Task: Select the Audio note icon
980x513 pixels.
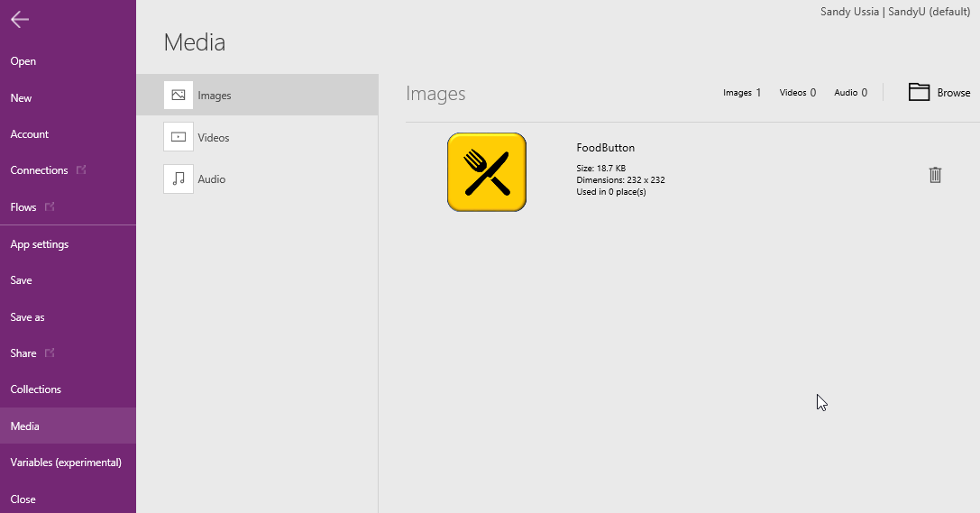Action: point(179,179)
